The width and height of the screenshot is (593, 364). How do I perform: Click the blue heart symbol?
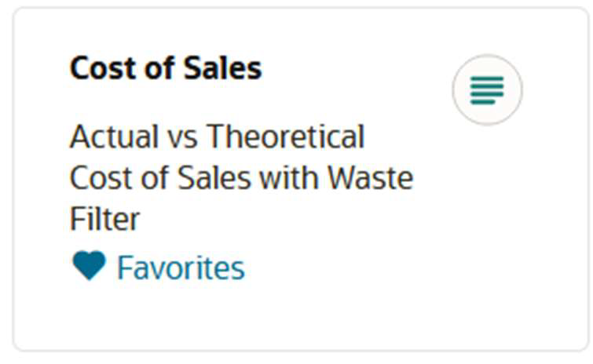[x=88, y=267]
